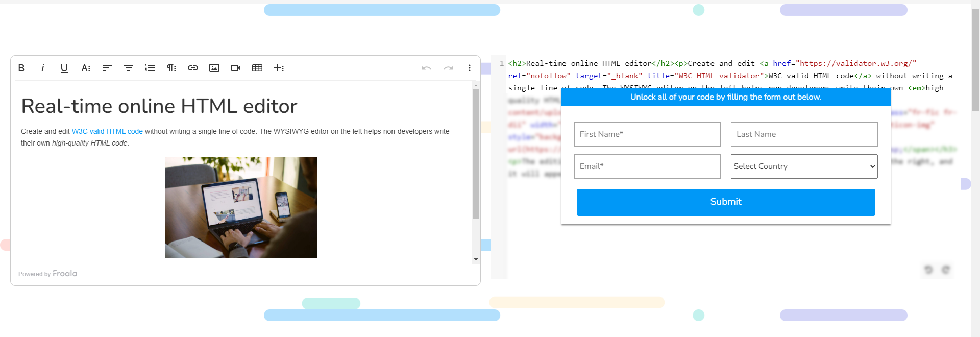Open the W3C valid HTML code link
Viewport: 980px width, 337px height.
click(x=107, y=131)
